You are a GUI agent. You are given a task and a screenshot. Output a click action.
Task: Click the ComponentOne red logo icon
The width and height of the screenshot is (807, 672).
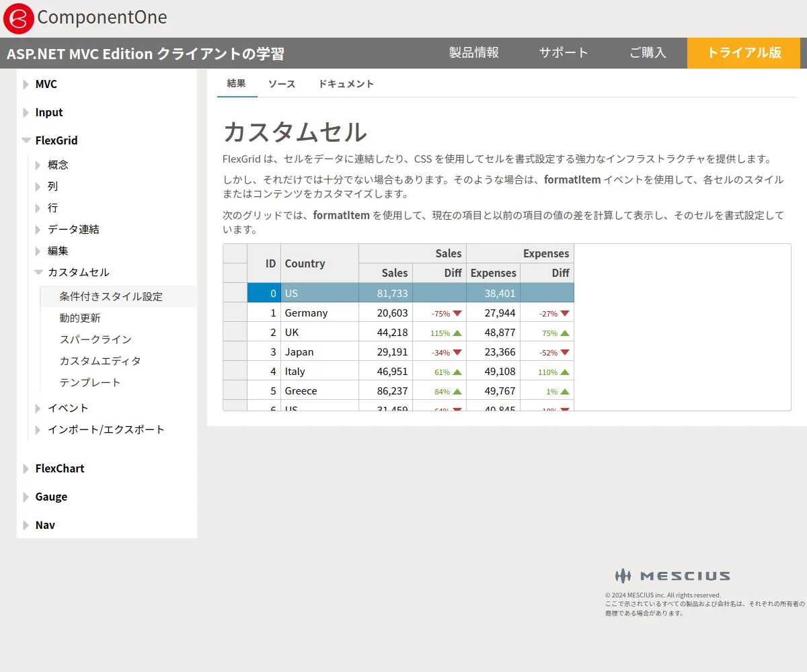18,17
